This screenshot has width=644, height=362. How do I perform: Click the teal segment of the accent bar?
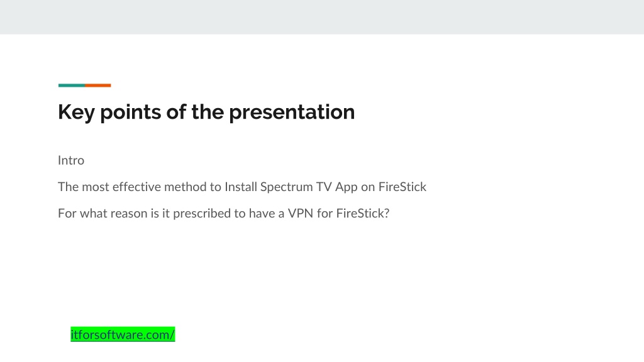point(72,85)
